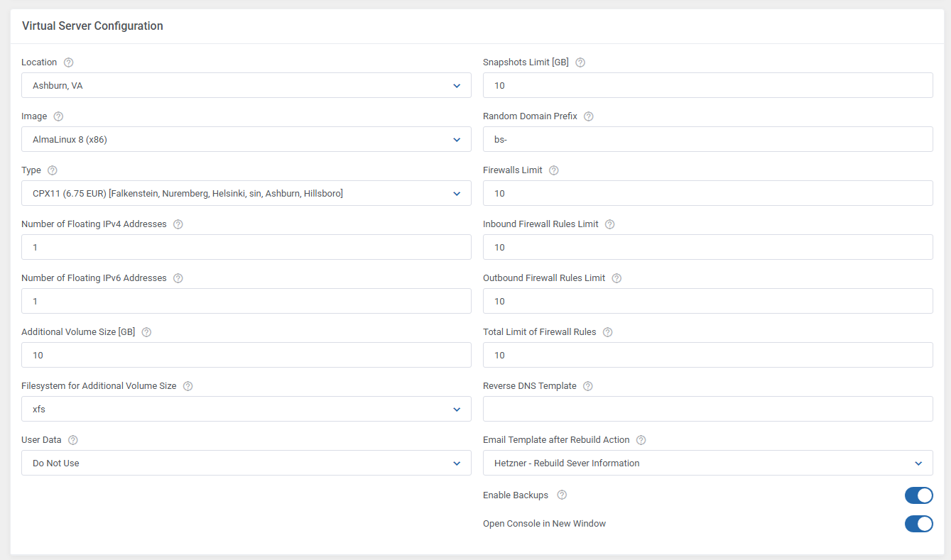Image resolution: width=951 pixels, height=560 pixels.
Task: Turn off Open Console in New Window
Action: 919,524
